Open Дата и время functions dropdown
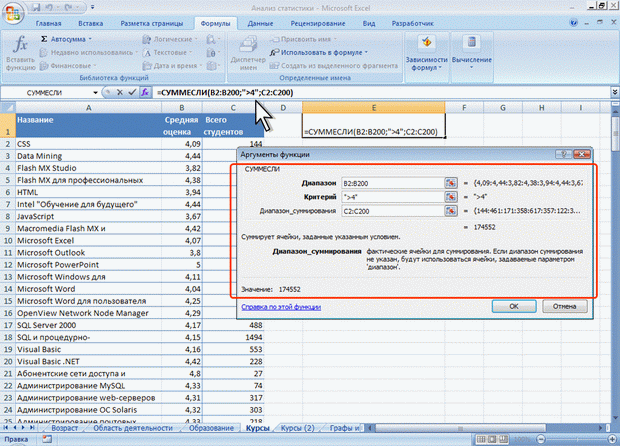This screenshot has width=620, height=446. 172,66
